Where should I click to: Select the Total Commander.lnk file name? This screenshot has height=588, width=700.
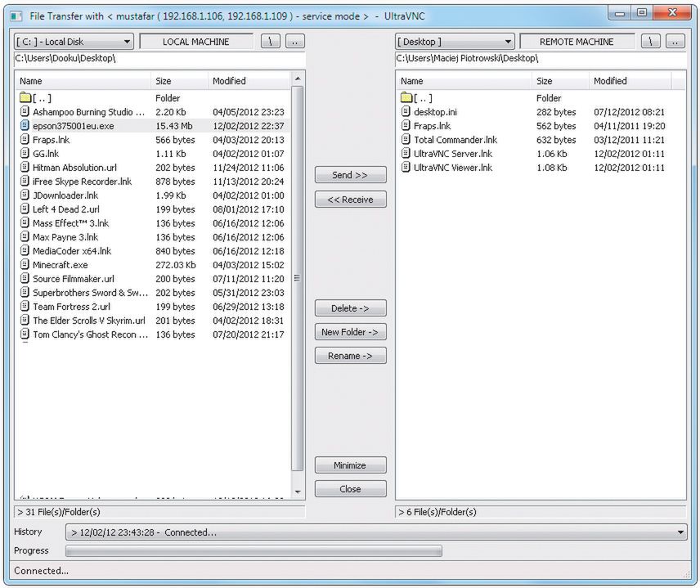[455, 140]
